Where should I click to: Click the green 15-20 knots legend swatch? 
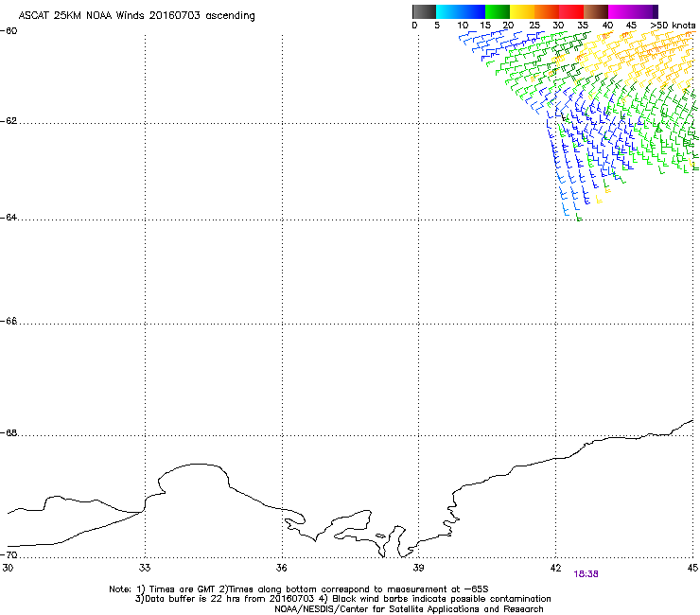click(x=498, y=11)
